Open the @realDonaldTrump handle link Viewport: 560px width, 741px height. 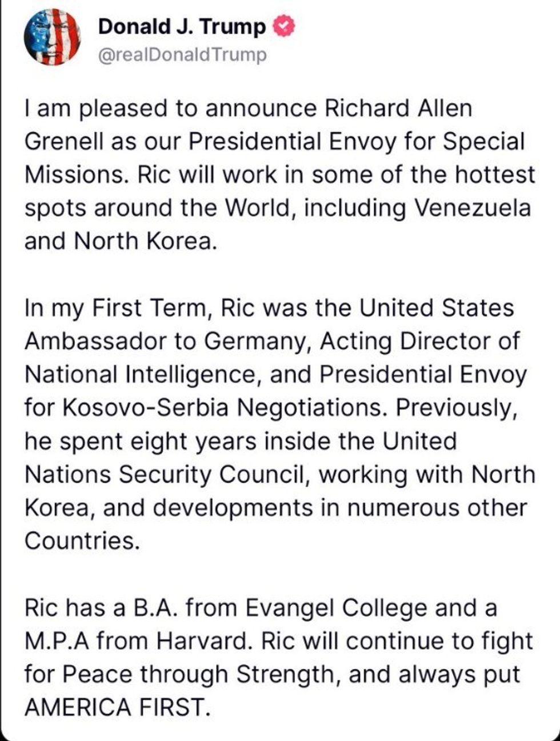click(182, 55)
